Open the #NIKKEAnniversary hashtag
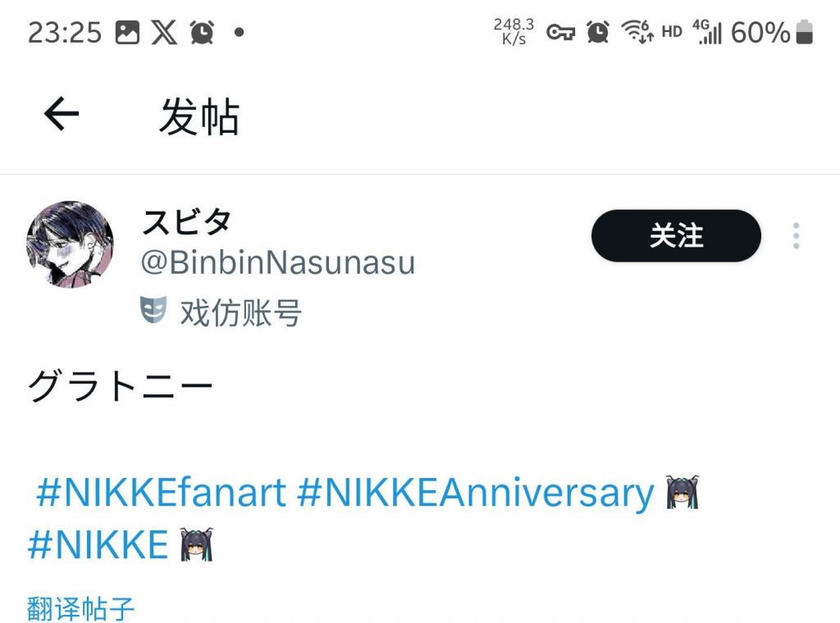 coord(475,493)
